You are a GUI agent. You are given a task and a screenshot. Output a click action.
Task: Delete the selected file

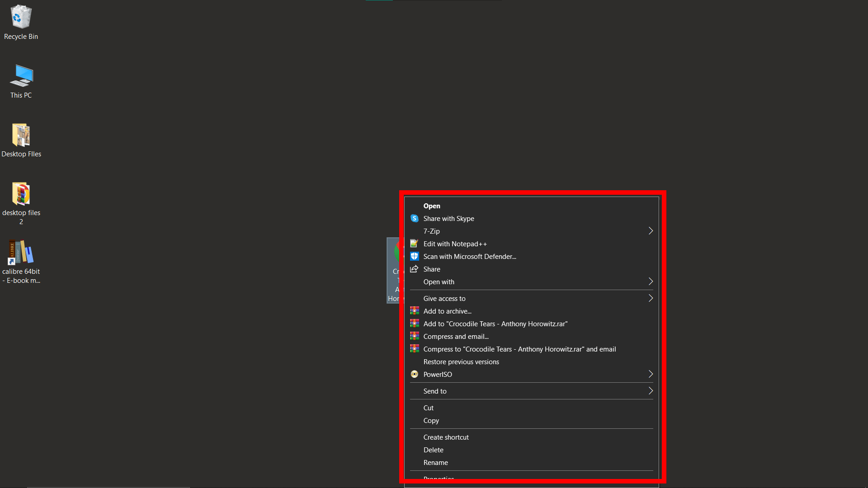coord(433,450)
